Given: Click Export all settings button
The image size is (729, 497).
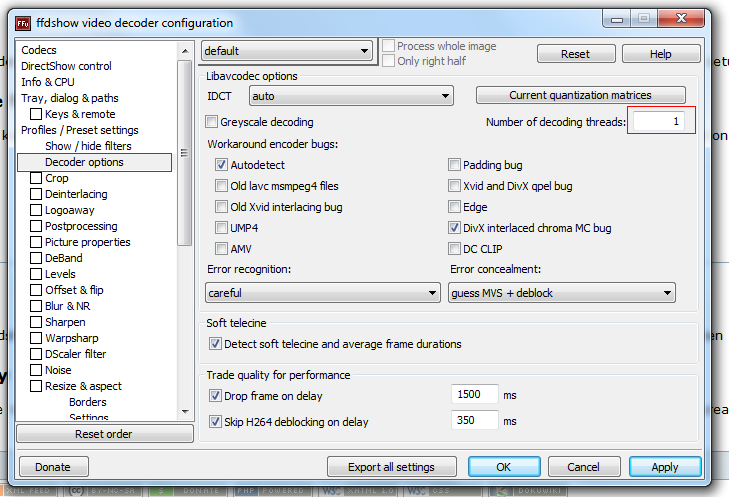Looking at the screenshot, I should pyautogui.click(x=391, y=467).
